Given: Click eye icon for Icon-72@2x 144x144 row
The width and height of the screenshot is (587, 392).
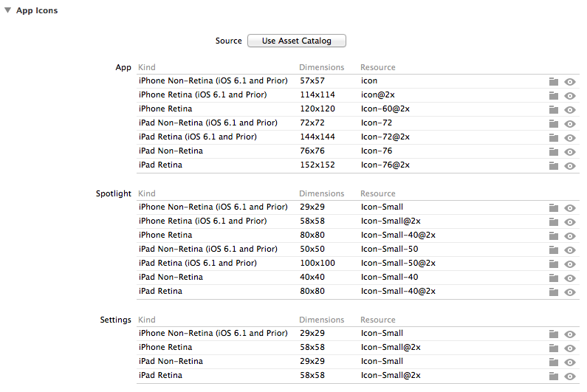Looking at the screenshot, I should [x=570, y=138].
